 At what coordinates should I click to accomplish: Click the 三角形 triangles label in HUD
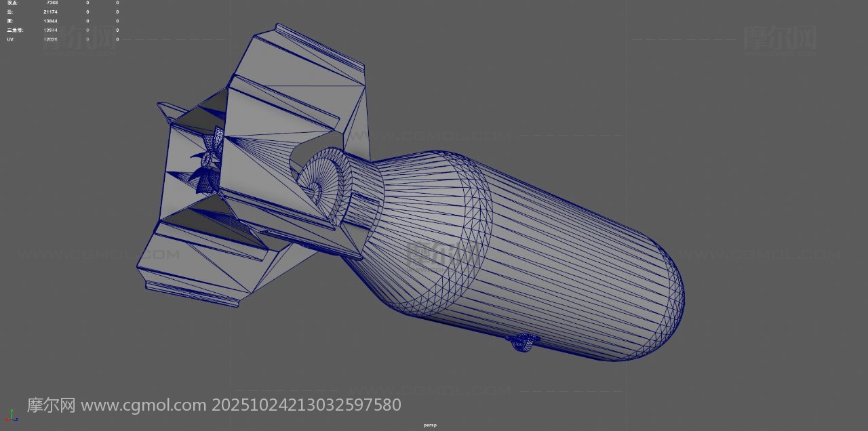pyautogui.click(x=14, y=30)
